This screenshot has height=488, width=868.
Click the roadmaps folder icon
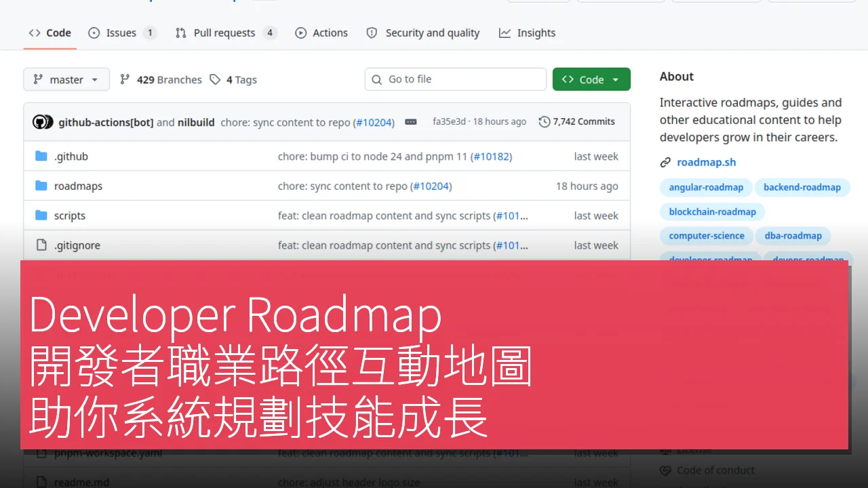(41, 186)
